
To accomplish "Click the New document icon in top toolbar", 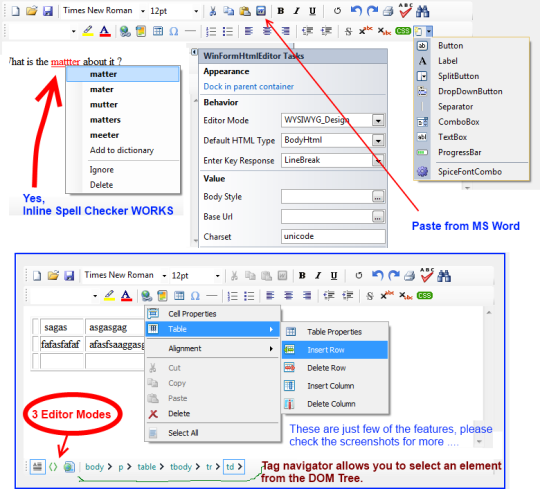I will [x=15, y=11].
